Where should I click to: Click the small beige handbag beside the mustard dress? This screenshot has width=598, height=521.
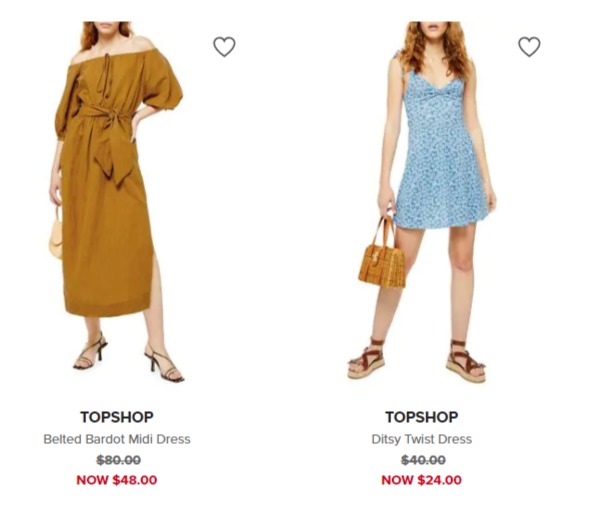[56, 235]
